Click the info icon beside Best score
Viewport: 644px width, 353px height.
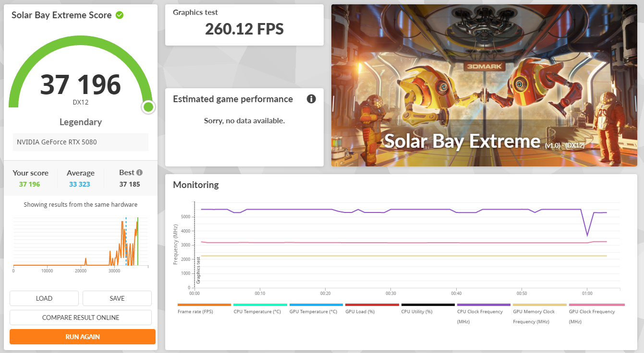pos(139,173)
